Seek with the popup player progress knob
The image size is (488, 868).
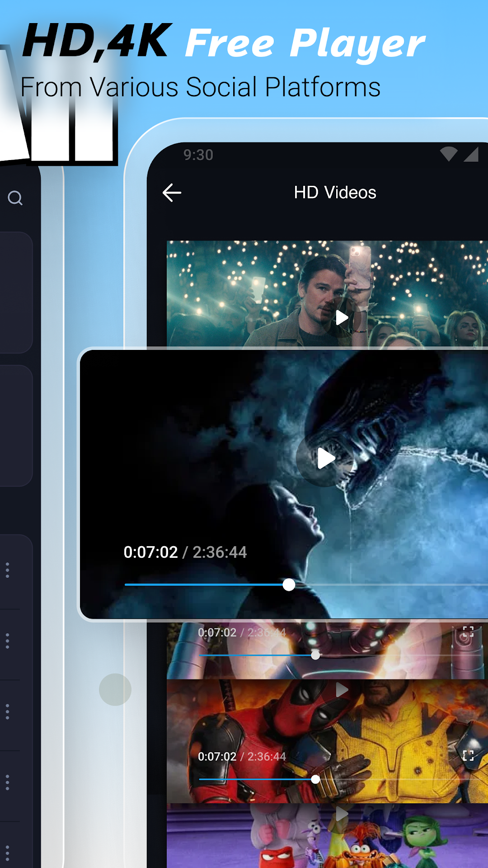coord(289,585)
